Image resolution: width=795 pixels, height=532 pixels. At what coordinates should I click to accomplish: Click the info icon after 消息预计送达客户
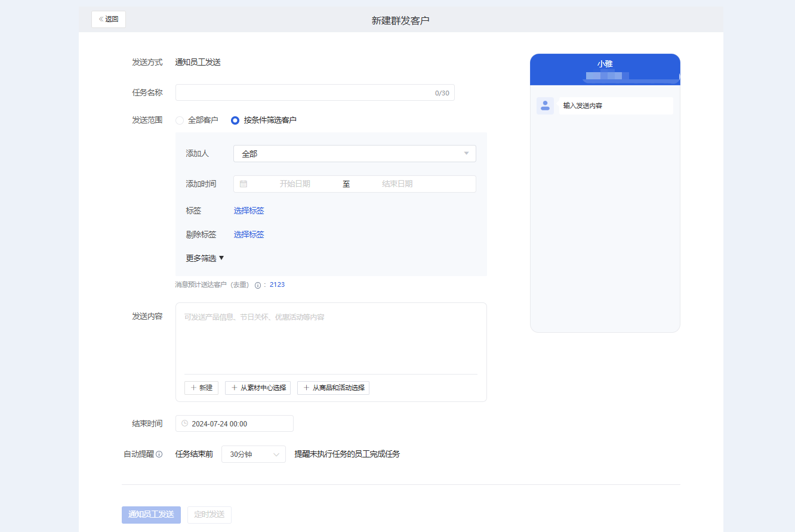(x=258, y=285)
